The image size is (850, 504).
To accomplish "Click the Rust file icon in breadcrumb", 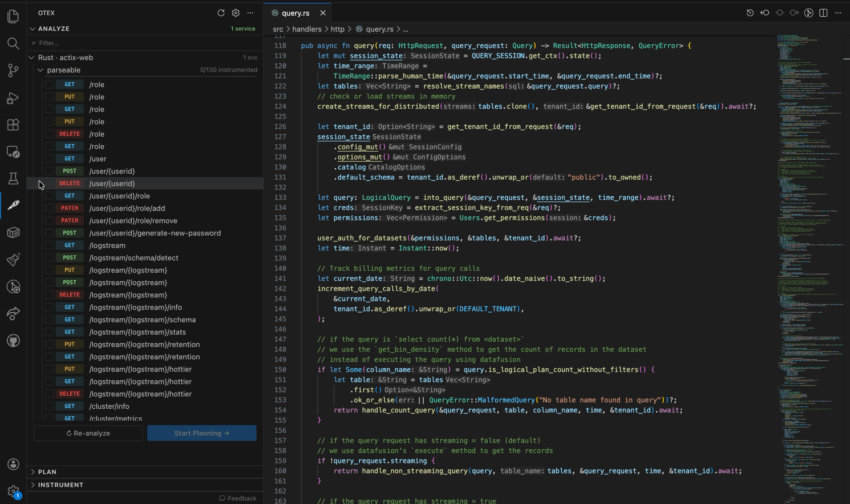I will [x=359, y=29].
